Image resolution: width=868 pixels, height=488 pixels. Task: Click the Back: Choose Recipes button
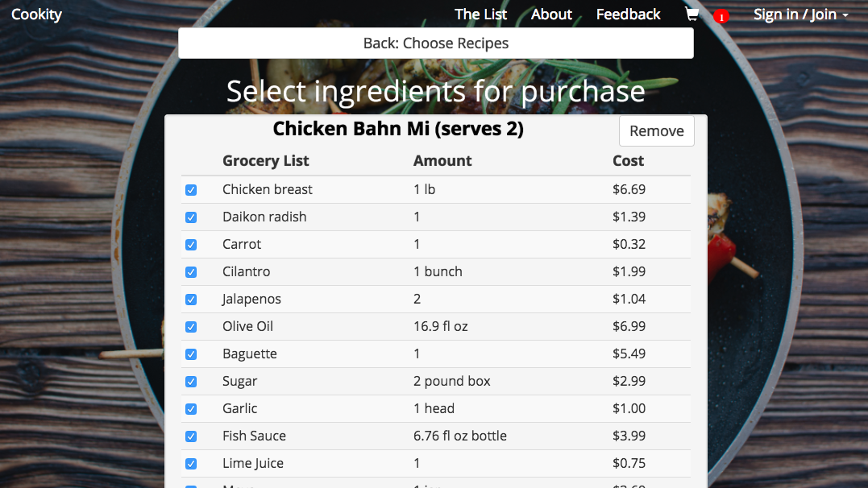click(x=435, y=43)
